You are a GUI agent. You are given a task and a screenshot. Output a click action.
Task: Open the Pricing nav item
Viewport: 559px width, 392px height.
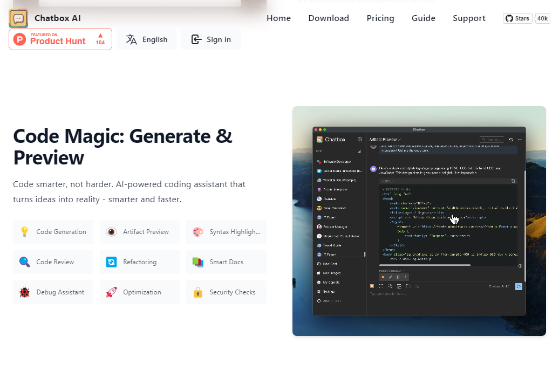(380, 18)
